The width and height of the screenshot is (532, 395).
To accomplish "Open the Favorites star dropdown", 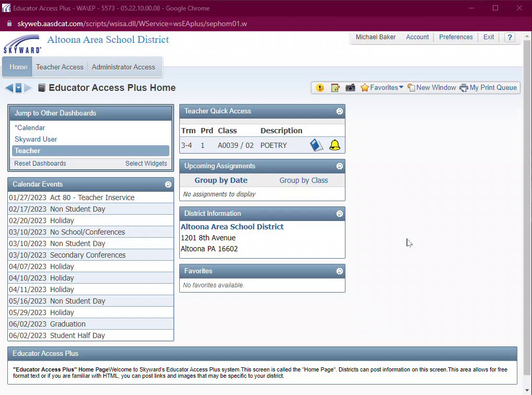I will [381, 88].
